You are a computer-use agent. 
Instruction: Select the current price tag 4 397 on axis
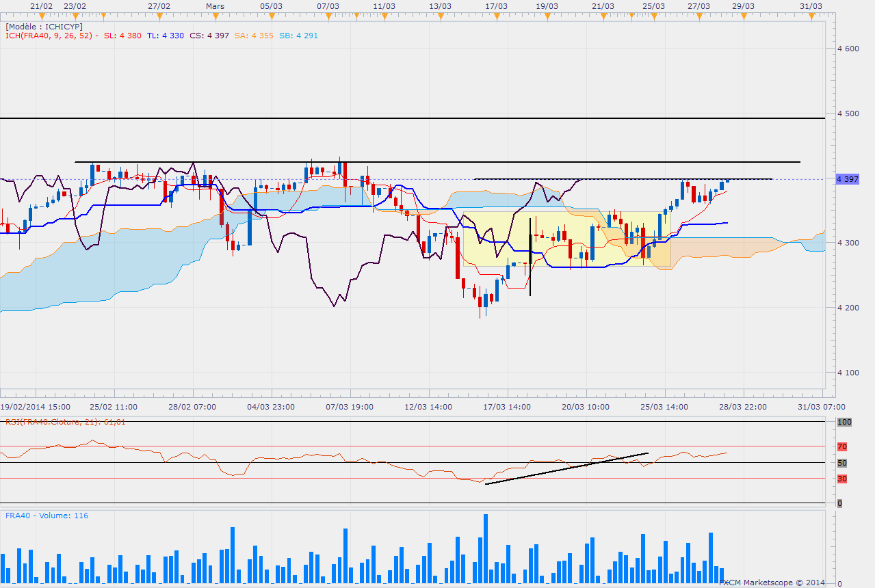coord(848,179)
